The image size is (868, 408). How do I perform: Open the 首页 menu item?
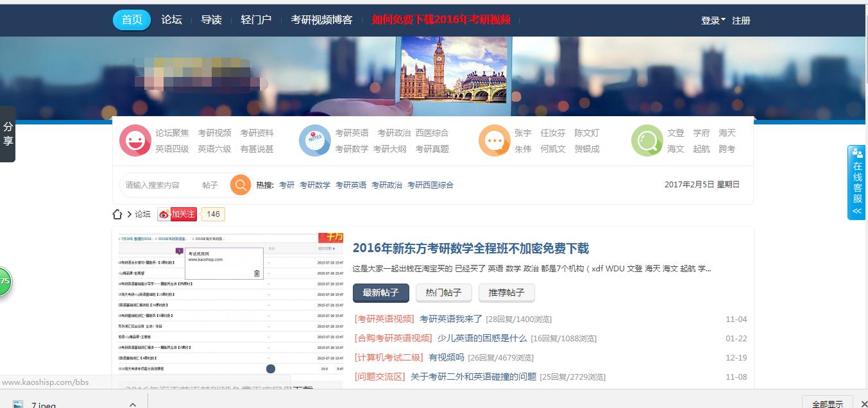131,20
